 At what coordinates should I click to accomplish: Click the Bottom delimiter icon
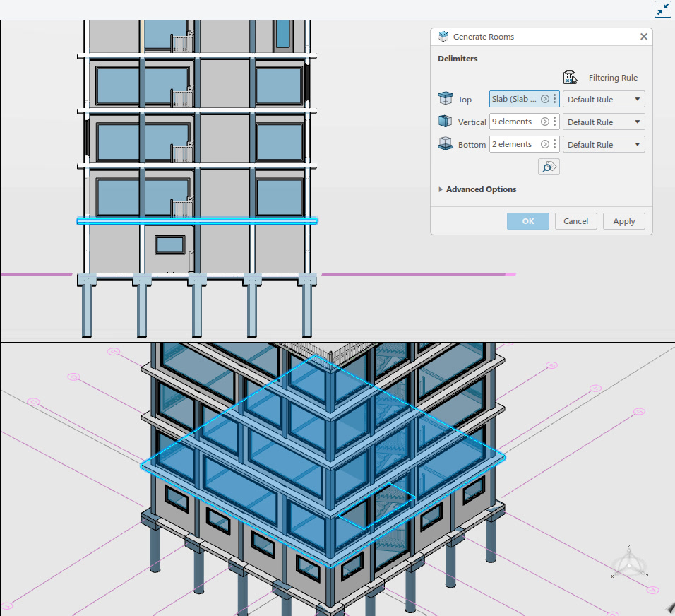[445, 144]
